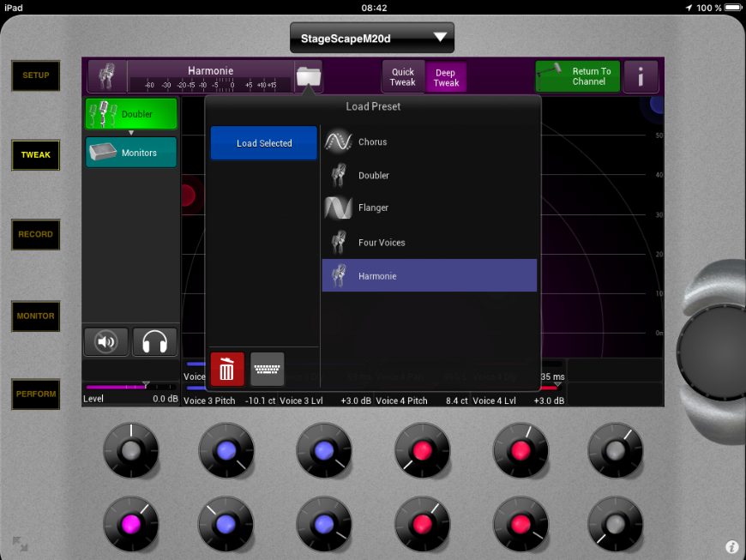Open the PERFORM mode
This screenshot has height=560, width=746.
(36, 394)
